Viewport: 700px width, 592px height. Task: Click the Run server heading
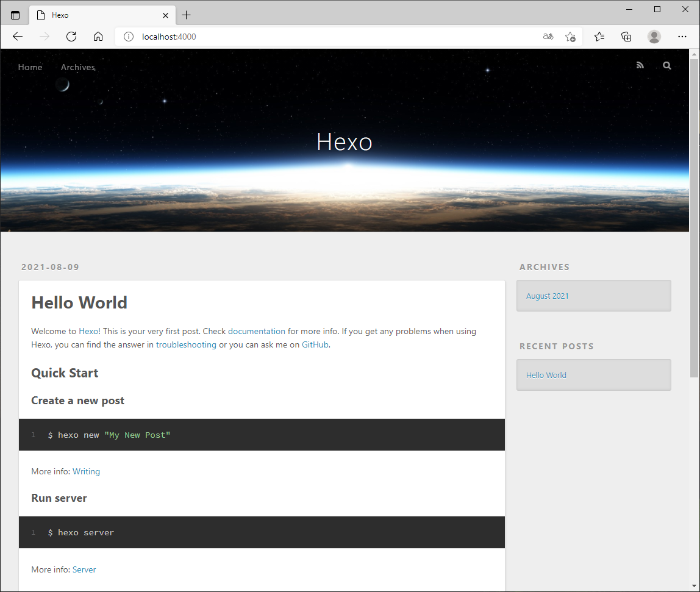[59, 498]
